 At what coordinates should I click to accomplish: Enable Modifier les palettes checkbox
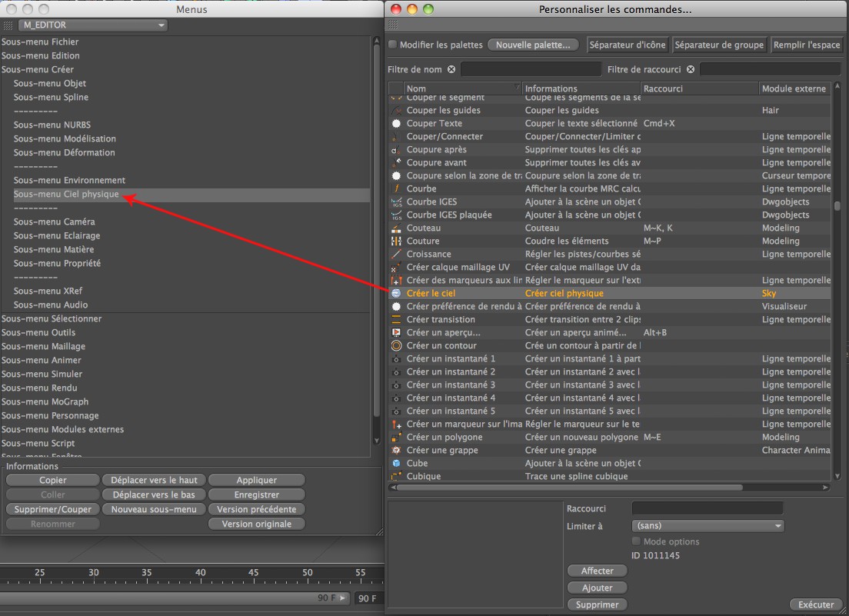coord(393,45)
